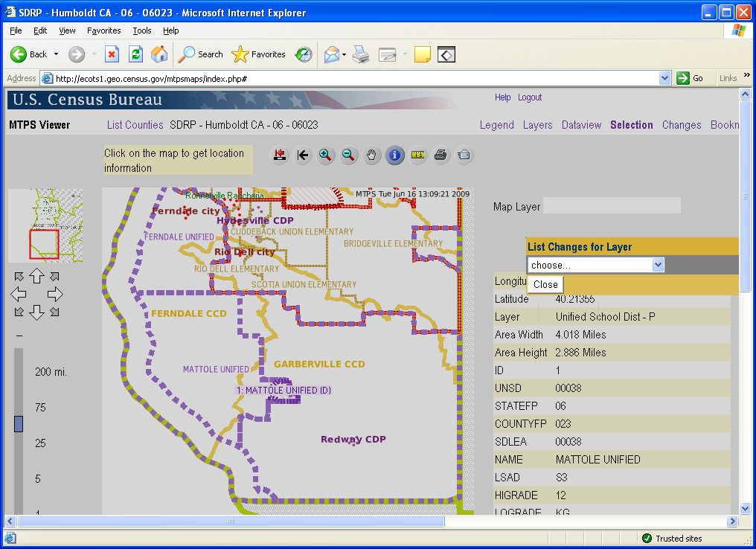Screen dimensions: 756x549
Task: Open the List Changes 'choose...' dropdown
Action: [595, 265]
